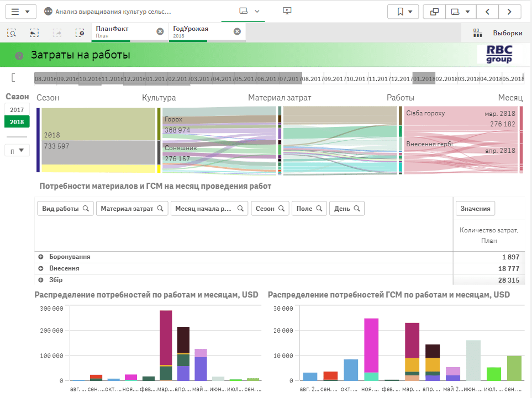Open the navigation hamburger menu
Image resolution: width=532 pixels, height=398 pixels.
(20, 11)
